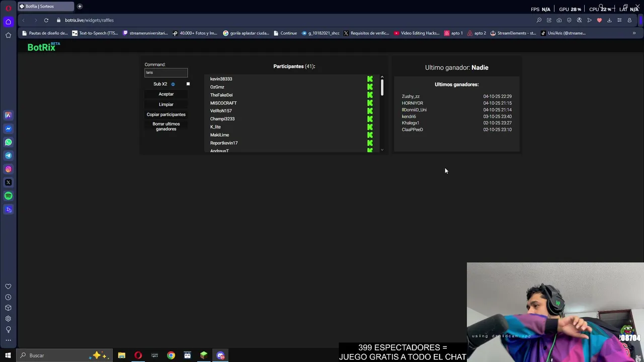Switch to the BotRix | Sorteos tab
644x362 pixels.
[45, 7]
